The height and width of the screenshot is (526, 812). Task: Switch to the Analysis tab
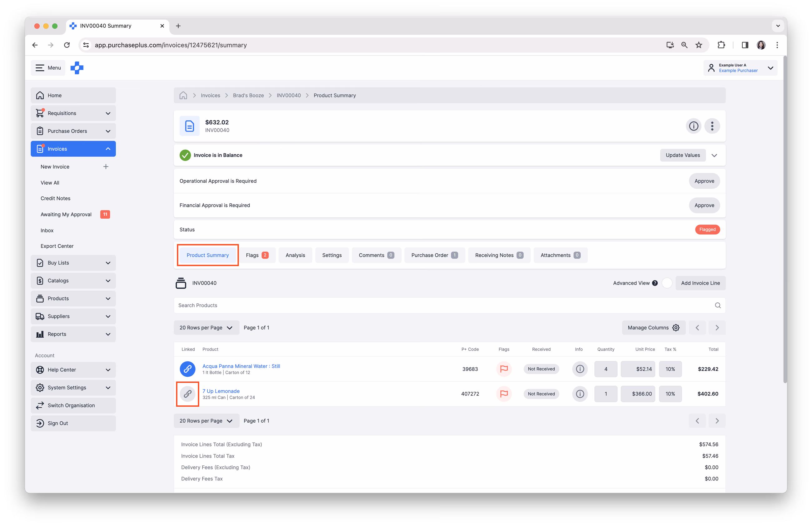click(x=295, y=255)
